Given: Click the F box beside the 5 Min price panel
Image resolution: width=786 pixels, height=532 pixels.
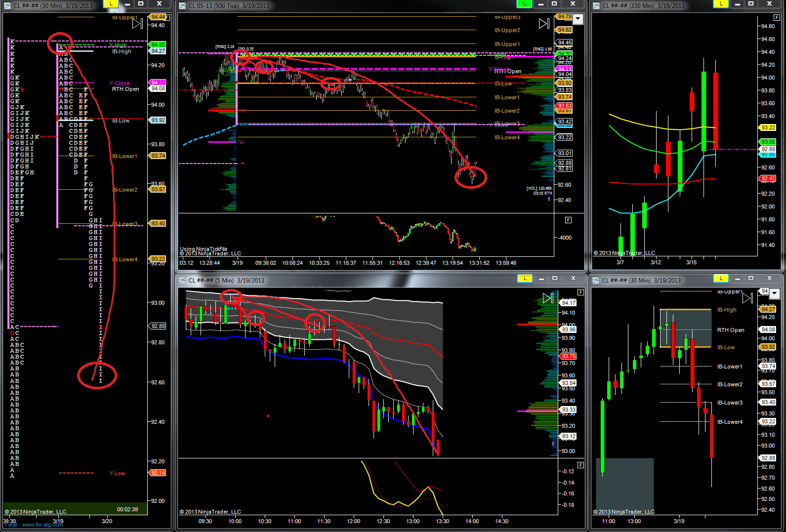Looking at the screenshot, I should point(580,292).
